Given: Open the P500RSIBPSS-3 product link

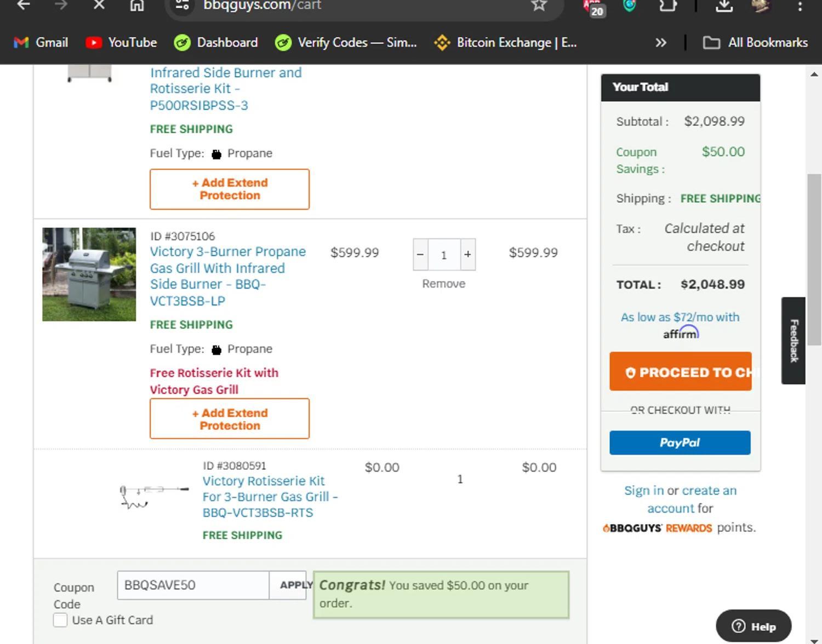Looking at the screenshot, I should [226, 89].
